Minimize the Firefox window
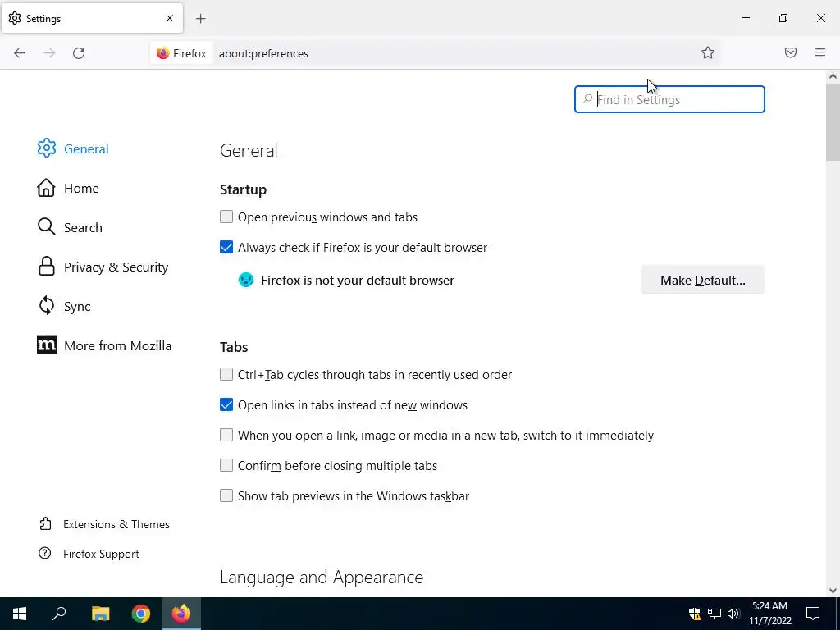 (745, 18)
